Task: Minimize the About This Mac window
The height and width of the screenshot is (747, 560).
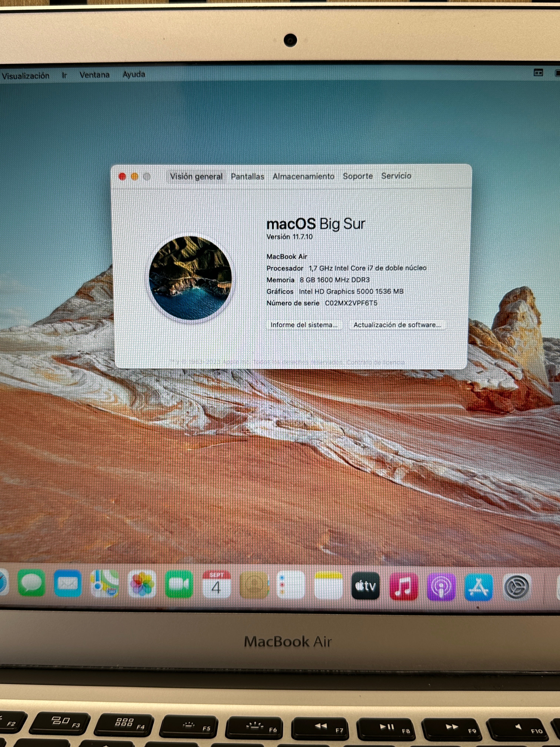Action: [134, 176]
